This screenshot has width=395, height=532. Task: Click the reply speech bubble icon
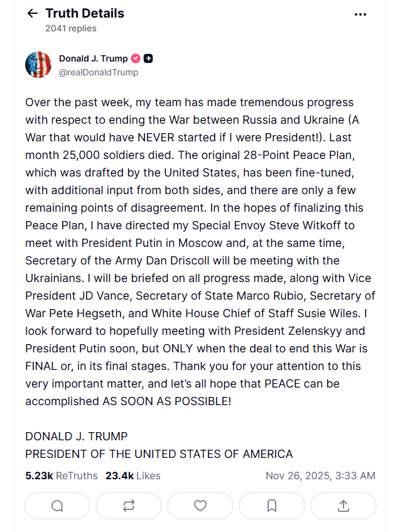tap(57, 506)
